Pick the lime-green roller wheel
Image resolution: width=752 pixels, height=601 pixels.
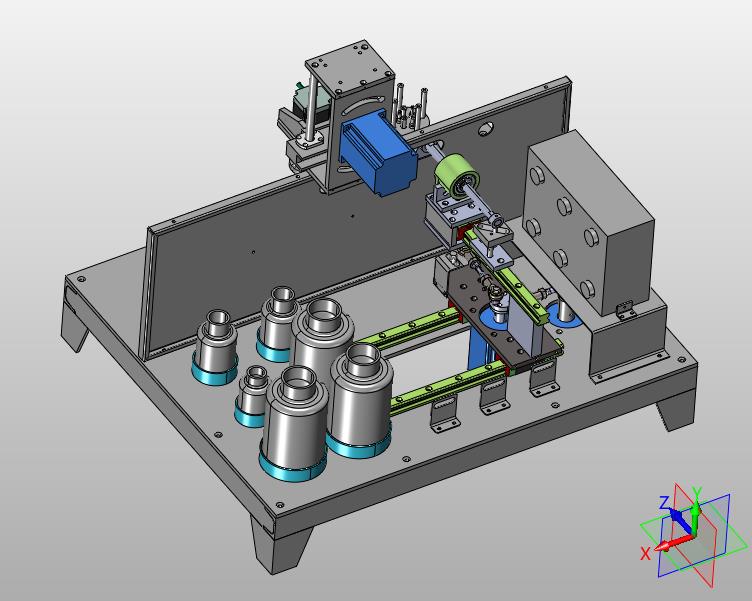(x=457, y=175)
